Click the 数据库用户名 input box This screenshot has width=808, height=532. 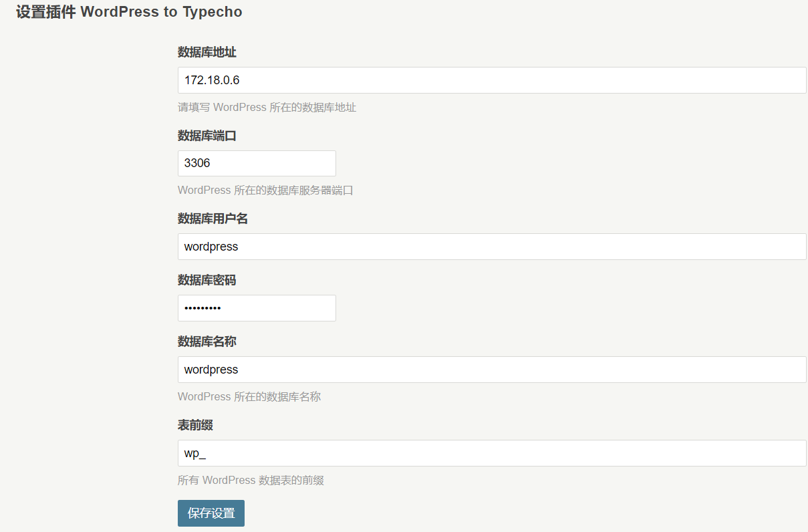pos(492,247)
